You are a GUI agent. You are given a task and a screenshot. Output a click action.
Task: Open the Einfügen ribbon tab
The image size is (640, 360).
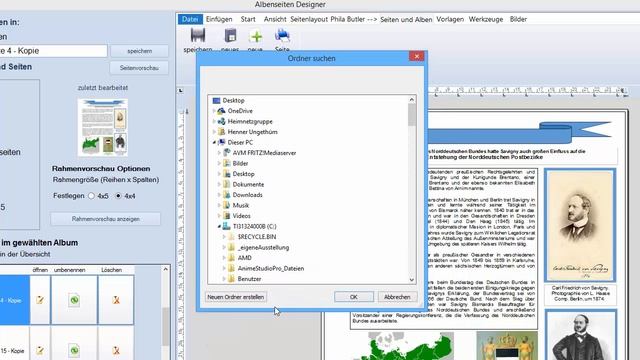[219, 19]
